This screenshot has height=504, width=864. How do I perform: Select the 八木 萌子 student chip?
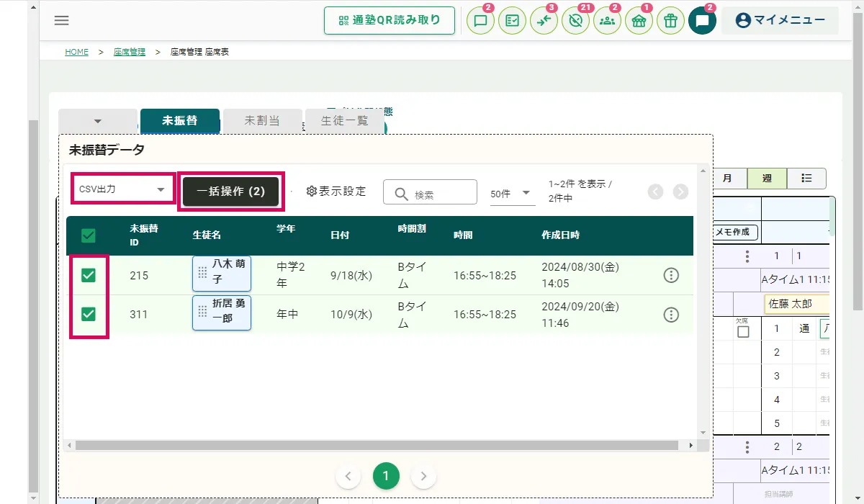coord(222,274)
